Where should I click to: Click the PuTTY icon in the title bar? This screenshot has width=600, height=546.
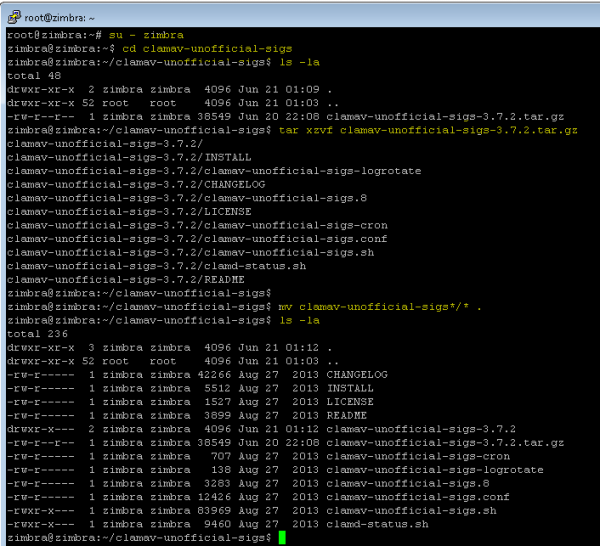coord(14,17)
